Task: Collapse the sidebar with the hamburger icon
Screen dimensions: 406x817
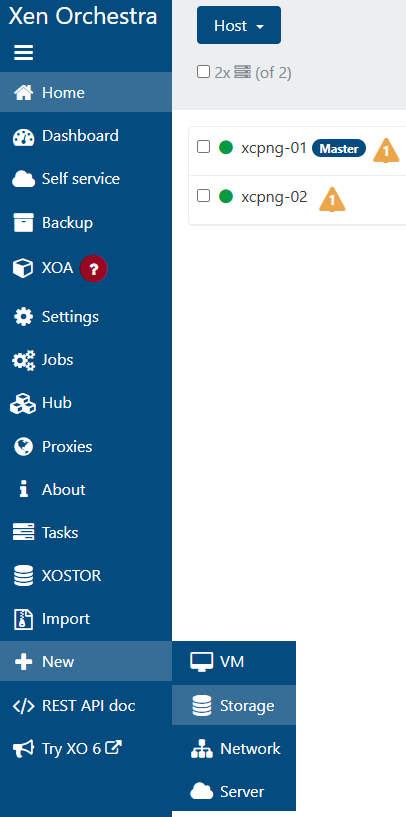Action: (23, 53)
